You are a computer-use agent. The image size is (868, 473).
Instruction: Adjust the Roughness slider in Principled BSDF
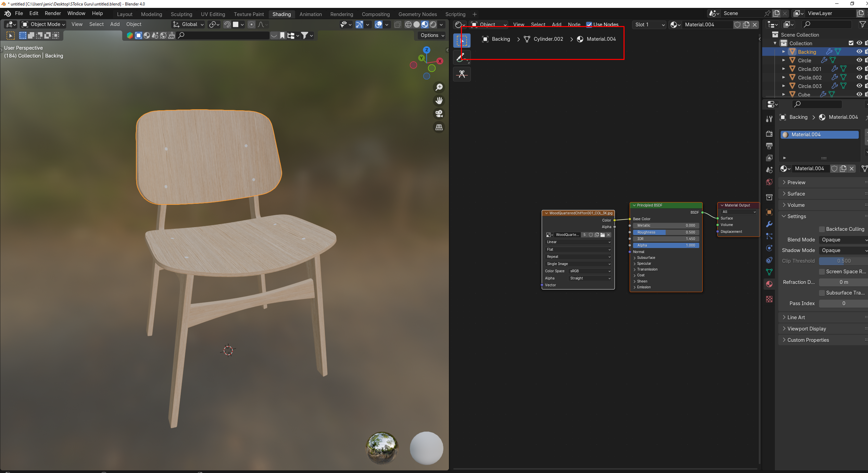(666, 232)
